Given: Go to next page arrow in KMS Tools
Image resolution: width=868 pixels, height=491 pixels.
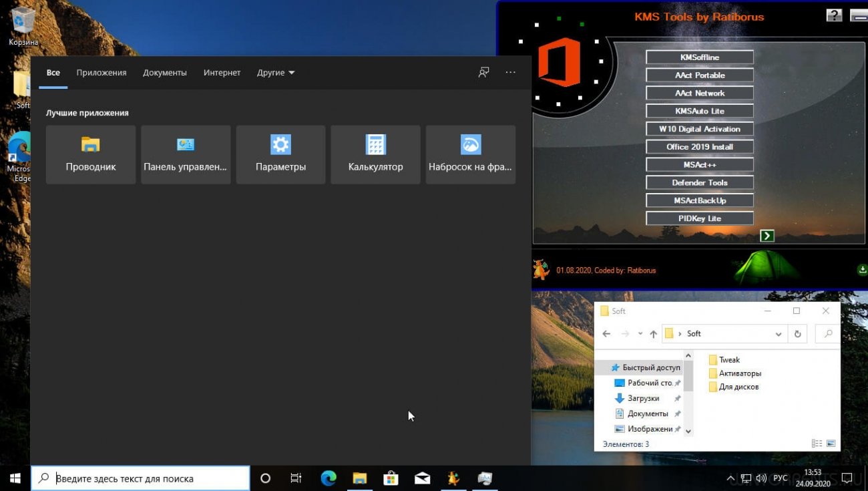Looking at the screenshot, I should coord(767,235).
